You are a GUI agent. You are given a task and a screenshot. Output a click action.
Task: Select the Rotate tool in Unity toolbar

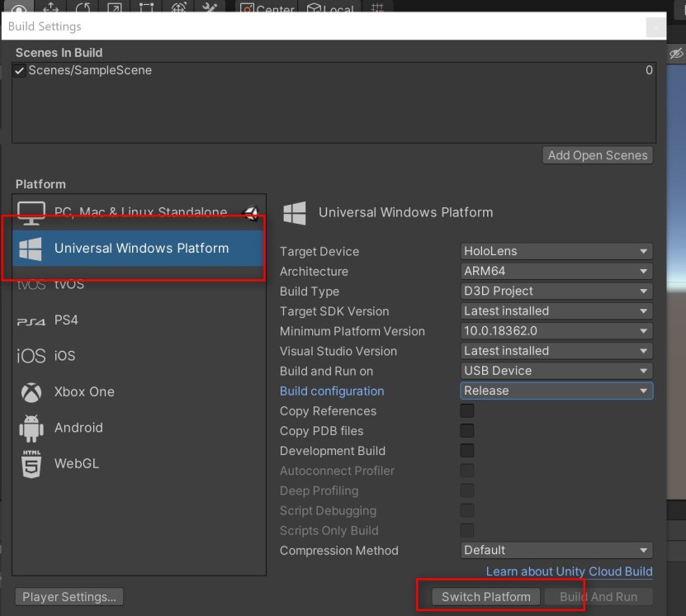[83, 7]
